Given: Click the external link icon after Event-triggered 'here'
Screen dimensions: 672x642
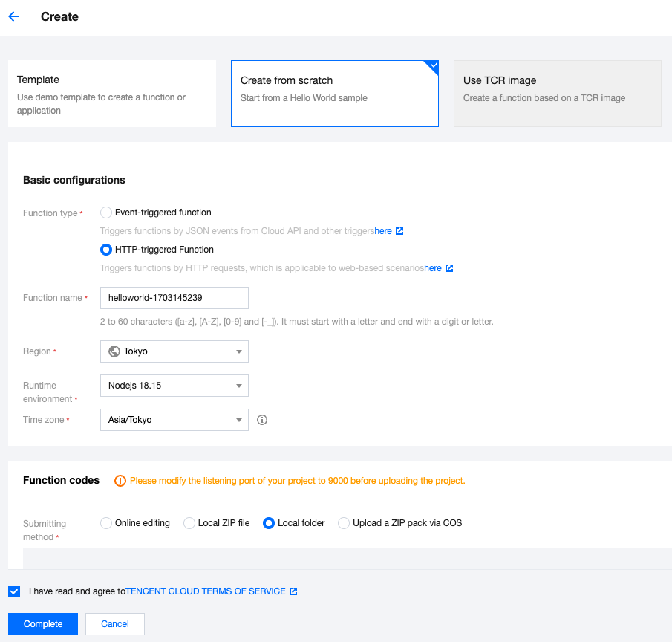Looking at the screenshot, I should (x=399, y=231).
